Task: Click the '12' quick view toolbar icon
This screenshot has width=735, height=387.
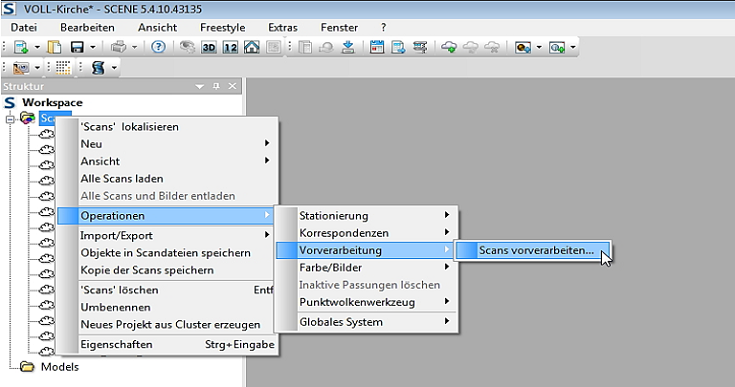Action: pyautogui.click(x=230, y=47)
